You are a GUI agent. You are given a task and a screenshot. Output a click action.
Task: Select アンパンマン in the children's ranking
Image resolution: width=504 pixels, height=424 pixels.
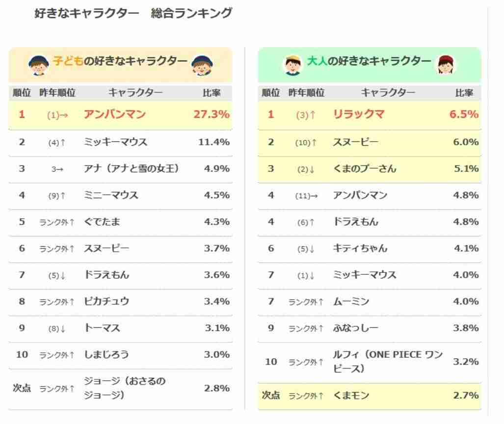115,114
